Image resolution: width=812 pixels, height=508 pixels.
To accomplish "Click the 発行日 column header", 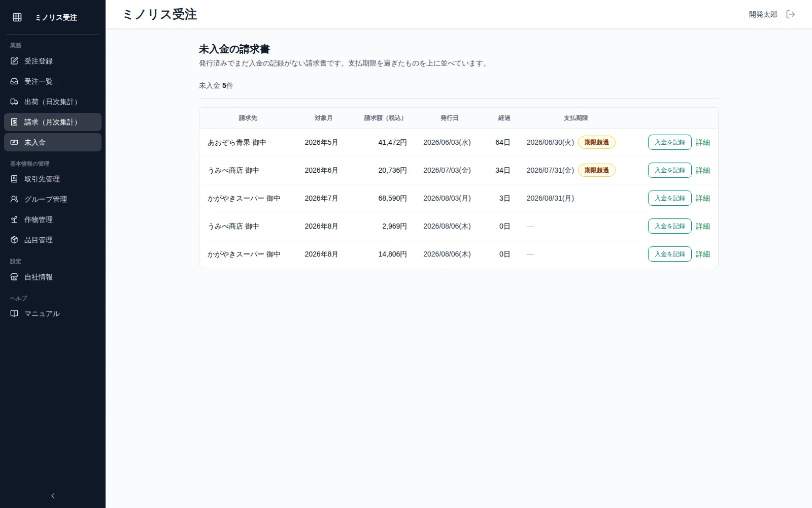I will [x=449, y=118].
